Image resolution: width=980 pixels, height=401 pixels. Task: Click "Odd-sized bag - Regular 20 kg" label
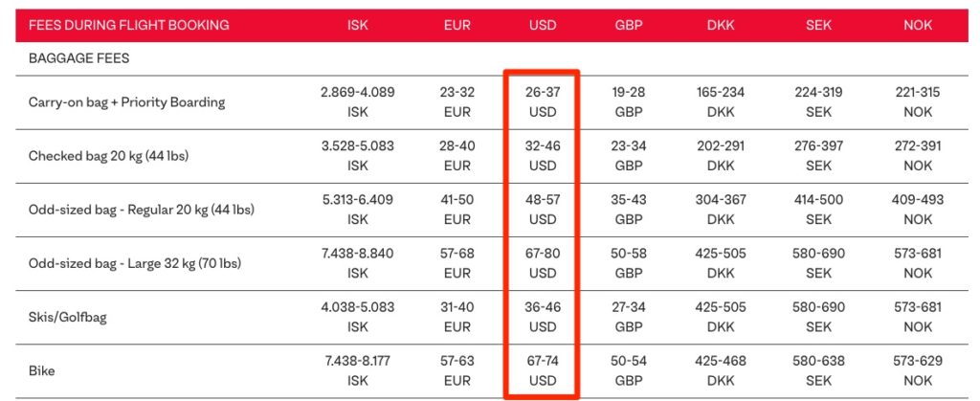[141, 209]
